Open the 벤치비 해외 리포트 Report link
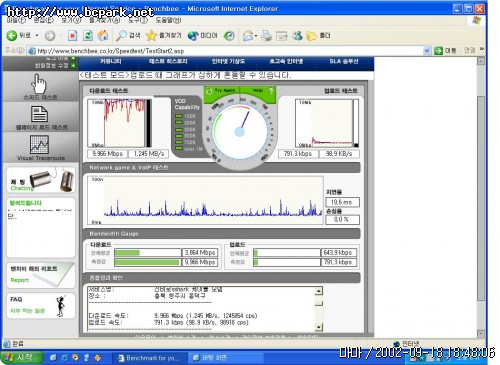 (41, 275)
